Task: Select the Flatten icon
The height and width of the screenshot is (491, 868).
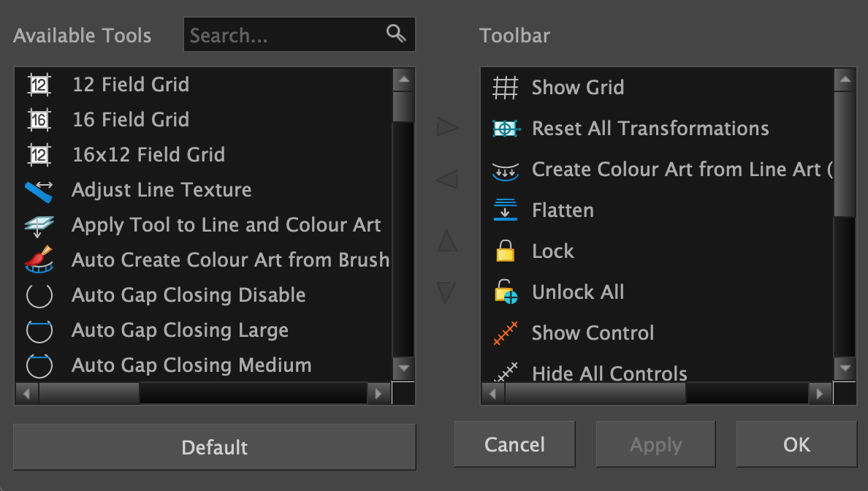Action: (x=505, y=210)
